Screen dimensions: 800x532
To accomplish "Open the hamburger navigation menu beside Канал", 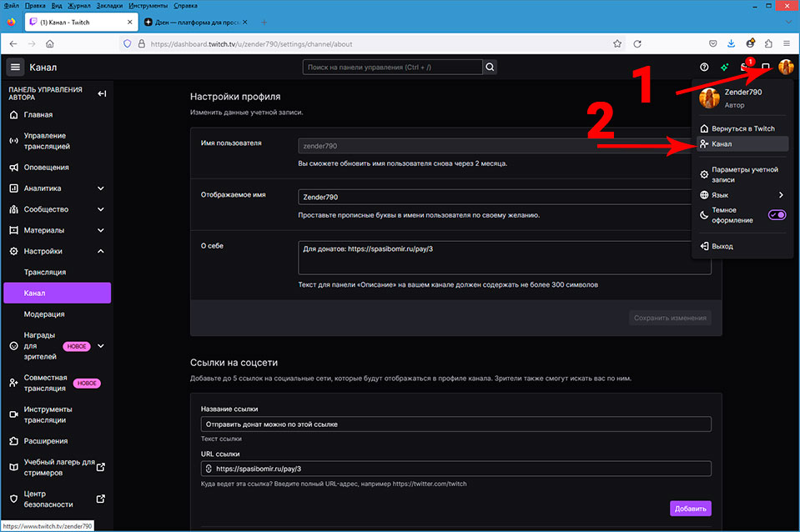I will (x=15, y=67).
